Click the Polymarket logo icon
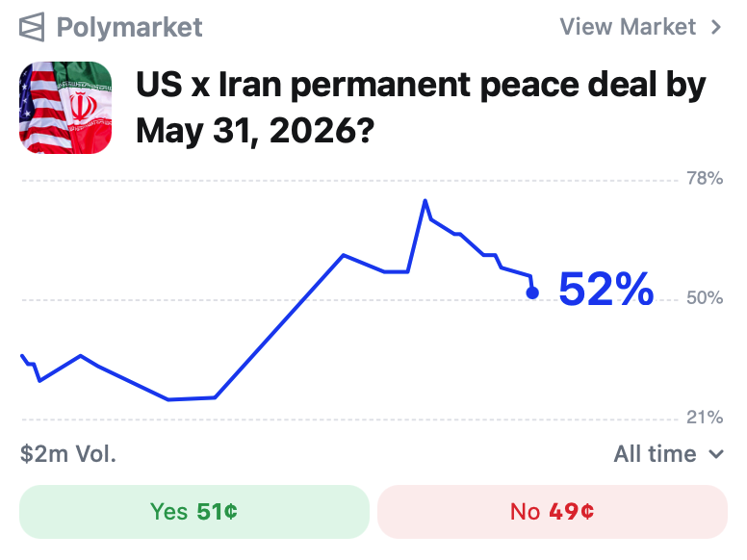The image size is (747, 560). click(33, 27)
